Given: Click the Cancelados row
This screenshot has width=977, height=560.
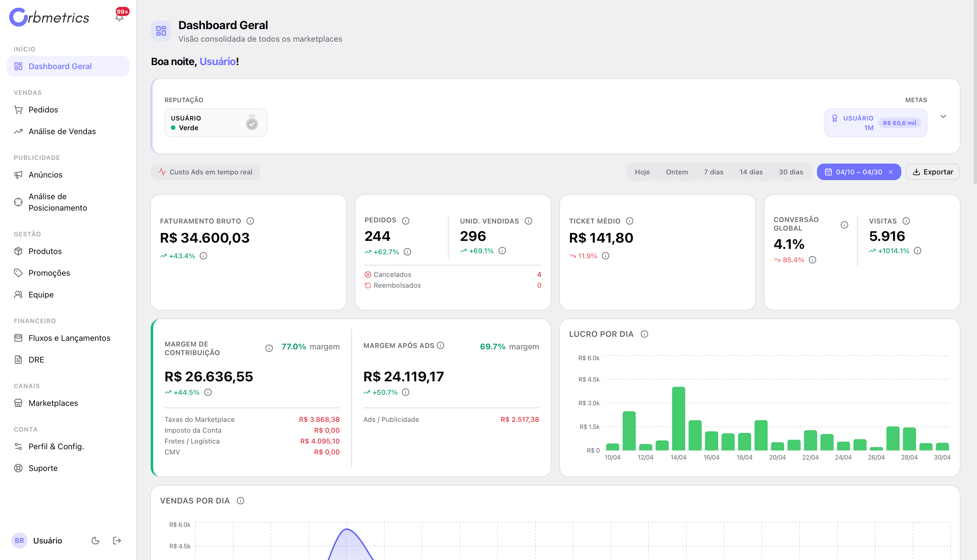Looking at the screenshot, I should (453, 274).
